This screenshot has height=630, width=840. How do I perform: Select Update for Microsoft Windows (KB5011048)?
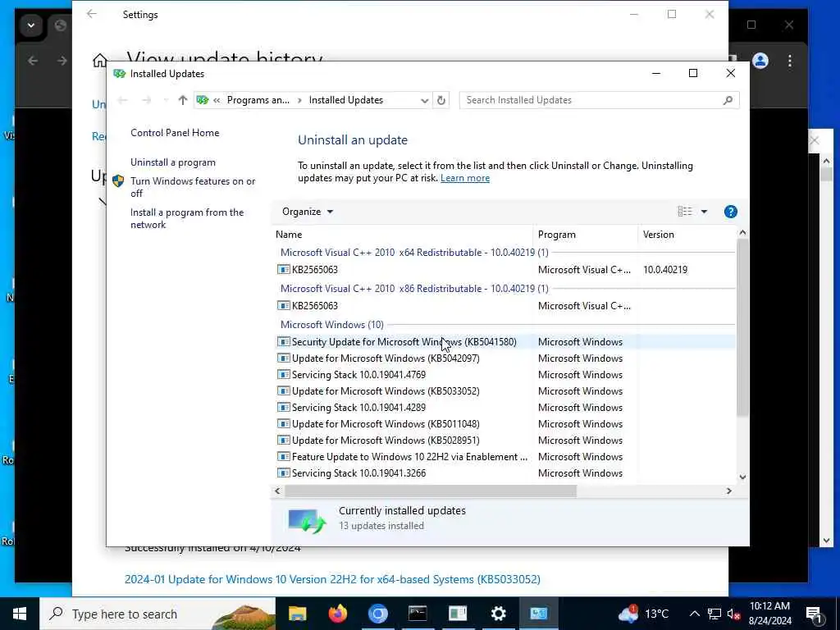point(505,424)
